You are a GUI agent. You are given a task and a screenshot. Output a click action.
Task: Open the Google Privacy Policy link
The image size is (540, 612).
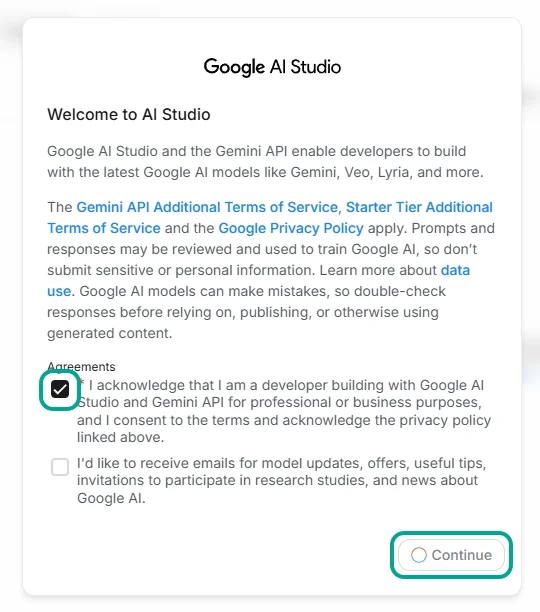[291, 228]
